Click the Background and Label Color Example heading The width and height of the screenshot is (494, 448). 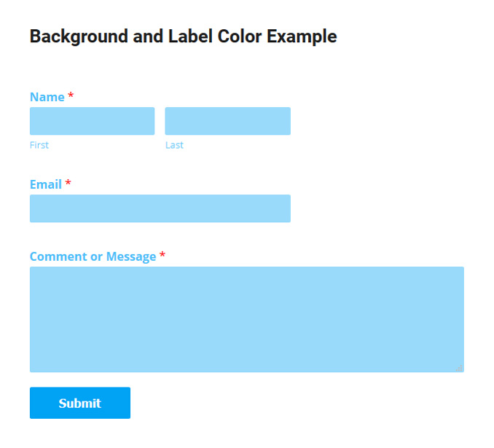(183, 36)
